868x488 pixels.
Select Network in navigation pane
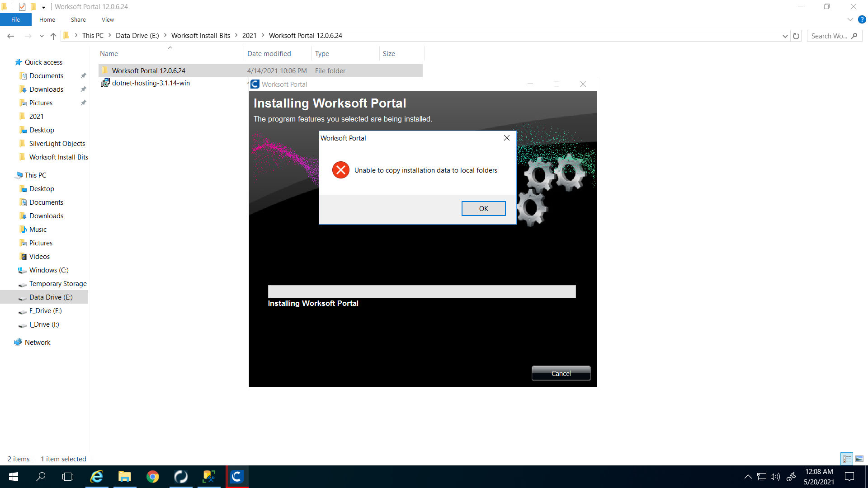38,342
